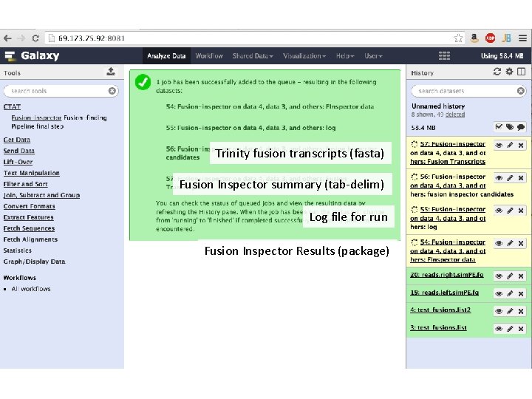Expand the Convert Formats tool section
This screenshot has height=399, width=532.
click(x=29, y=206)
